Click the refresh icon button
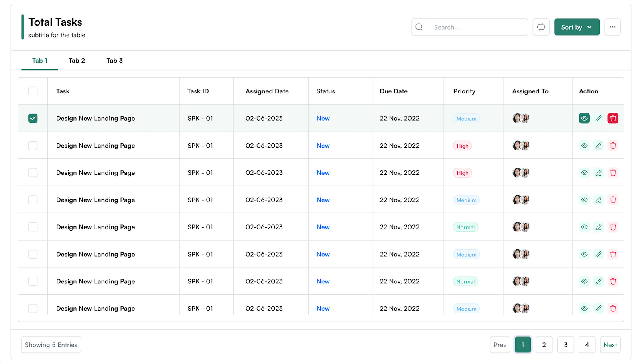 tap(541, 27)
